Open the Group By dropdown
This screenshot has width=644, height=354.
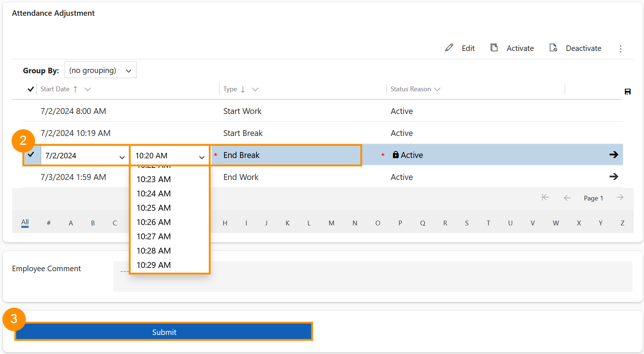pos(101,70)
